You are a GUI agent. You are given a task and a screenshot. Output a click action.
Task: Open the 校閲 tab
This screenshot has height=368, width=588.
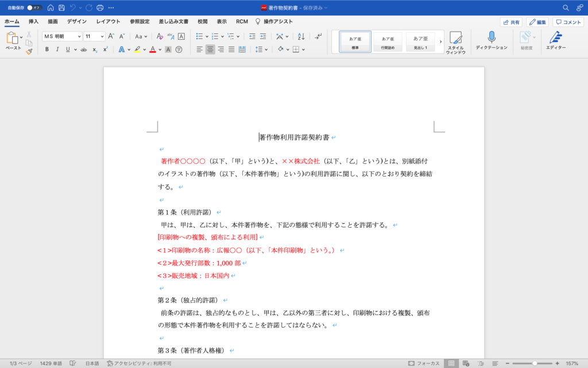click(x=203, y=21)
